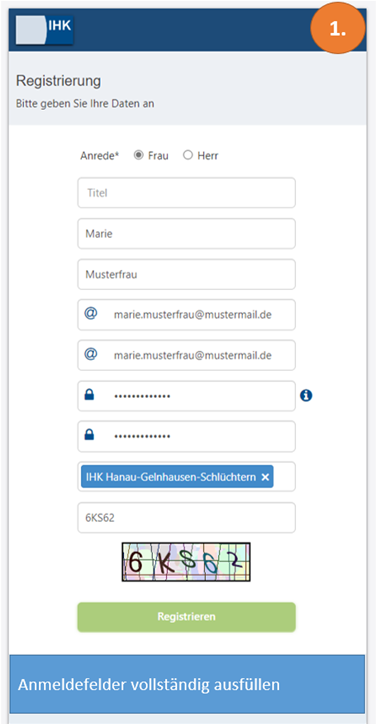
Task: Select the Frau radio button
Action: tap(138, 156)
